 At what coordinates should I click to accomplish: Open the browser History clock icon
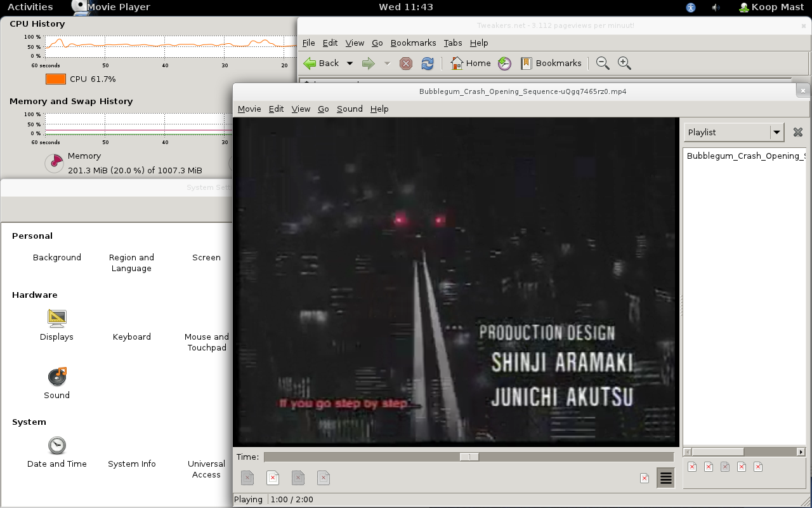[x=504, y=63]
